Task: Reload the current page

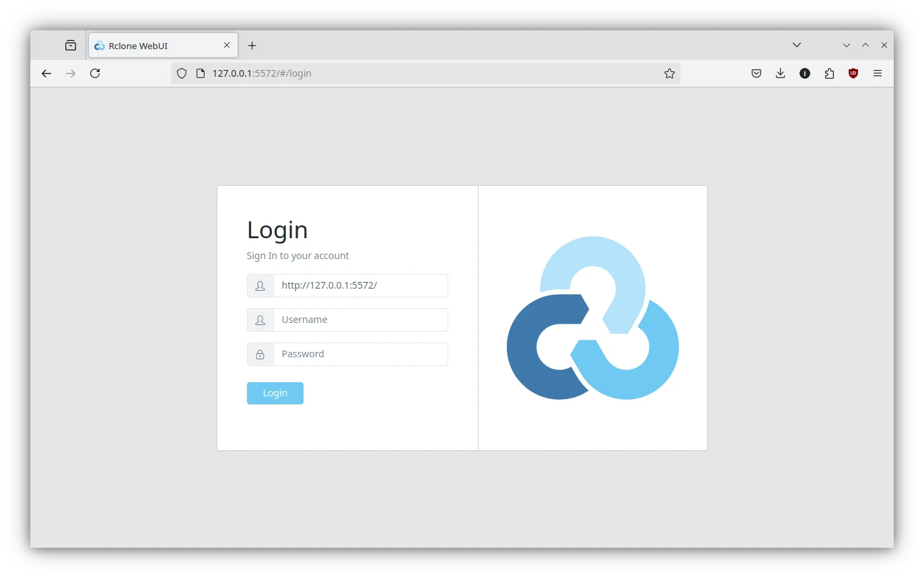Action: [95, 73]
